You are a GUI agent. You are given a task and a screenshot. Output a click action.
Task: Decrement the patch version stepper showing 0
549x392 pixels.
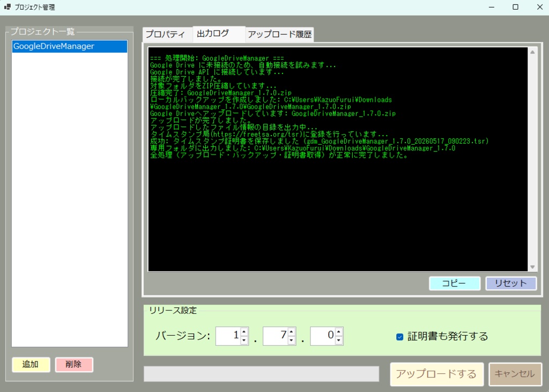click(x=339, y=340)
